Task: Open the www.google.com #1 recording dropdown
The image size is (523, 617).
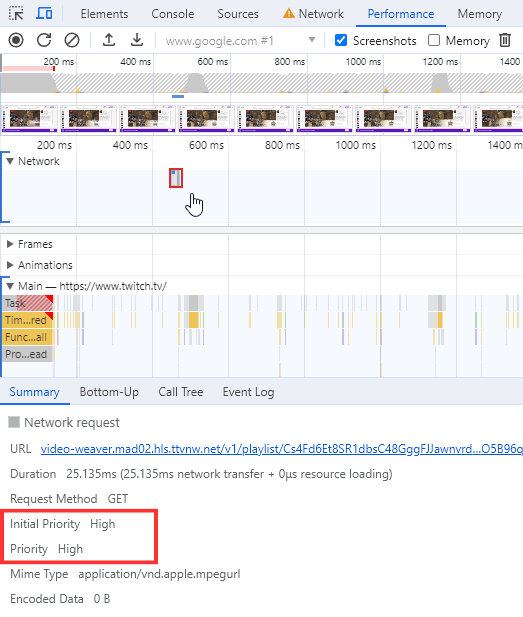Action: (x=240, y=41)
